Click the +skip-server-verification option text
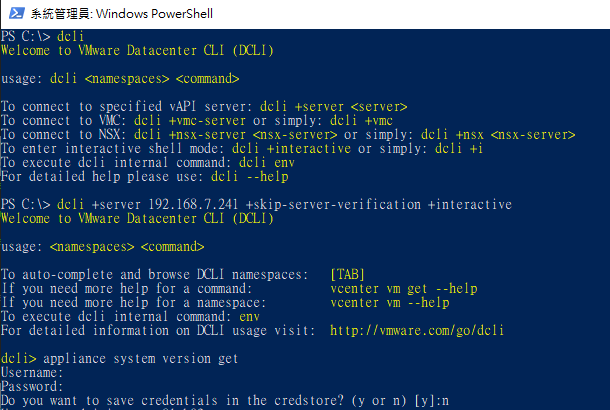The image size is (610, 410). [x=333, y=205]
